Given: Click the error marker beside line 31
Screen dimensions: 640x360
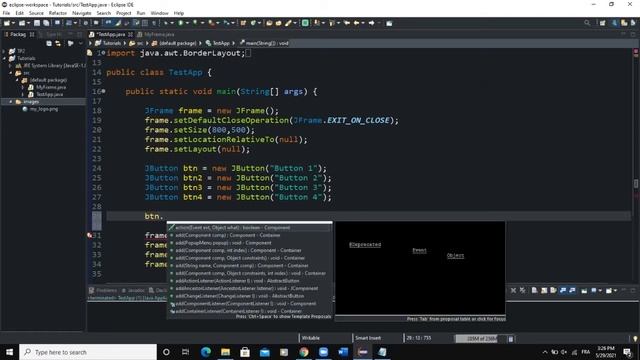Looking at the screenshot, I should [x=90, y=236].
